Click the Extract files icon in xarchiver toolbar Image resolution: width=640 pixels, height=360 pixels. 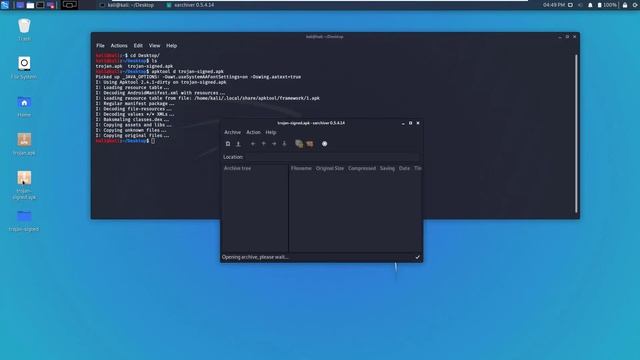(x=310, y=144)
